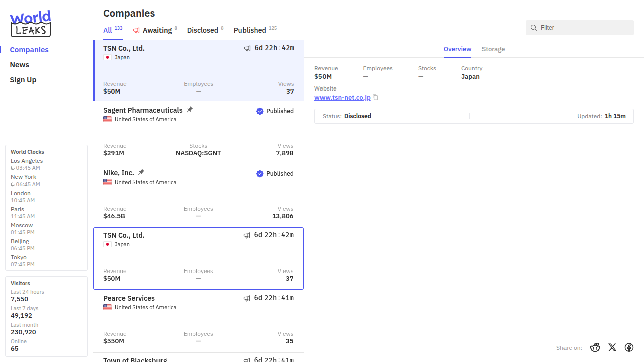Click the pin icon beside Sagent Pharmaceuticals
This screenshot has height=362, width=644.
pos(190,110)
